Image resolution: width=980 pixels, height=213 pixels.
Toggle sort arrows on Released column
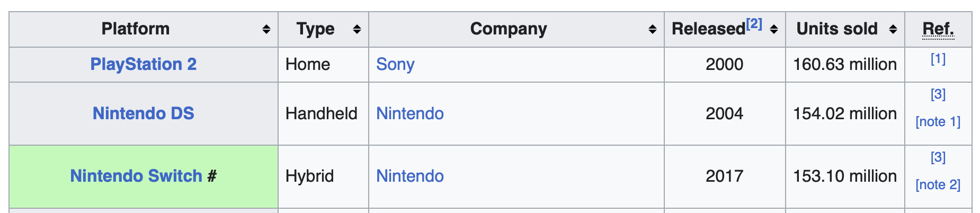tap(774, 29)
